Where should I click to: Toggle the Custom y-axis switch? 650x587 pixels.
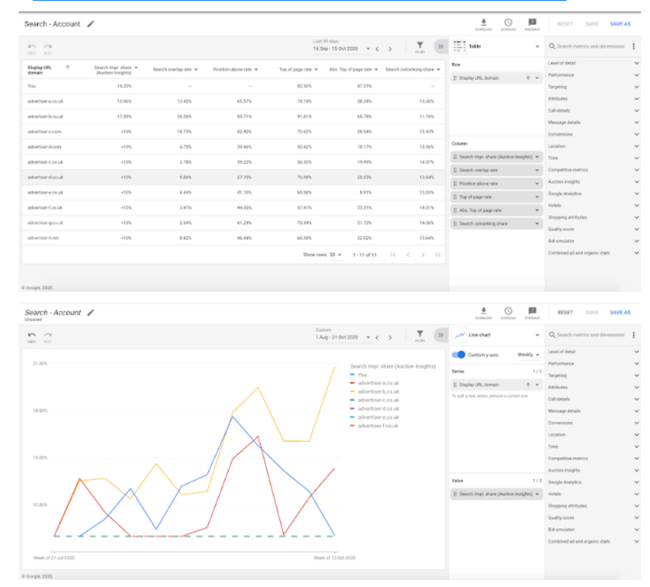tap(459, 354)
